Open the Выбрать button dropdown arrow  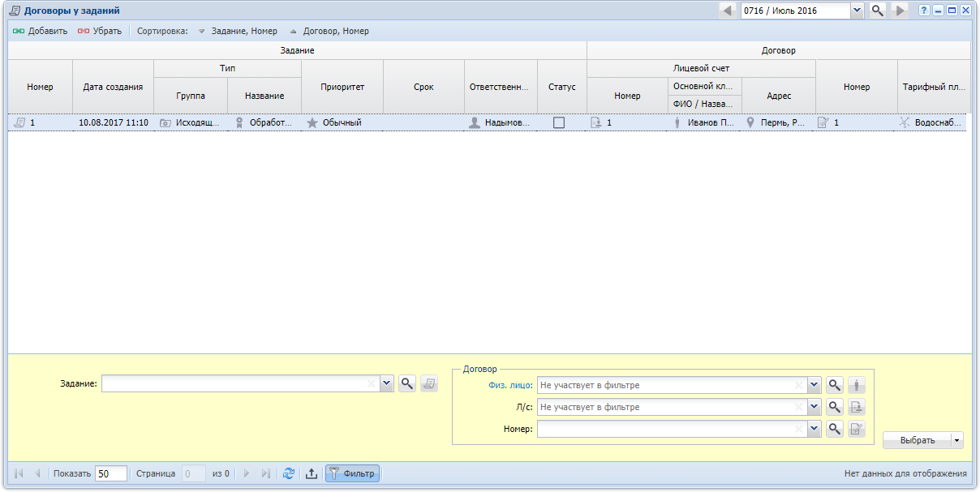pyautogui.click(x=957, y=440)
